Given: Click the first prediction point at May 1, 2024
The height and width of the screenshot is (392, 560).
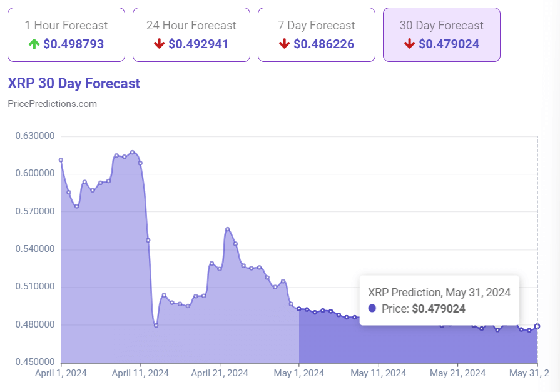Looking at the screenshot, I should click(x=299, y=309).
